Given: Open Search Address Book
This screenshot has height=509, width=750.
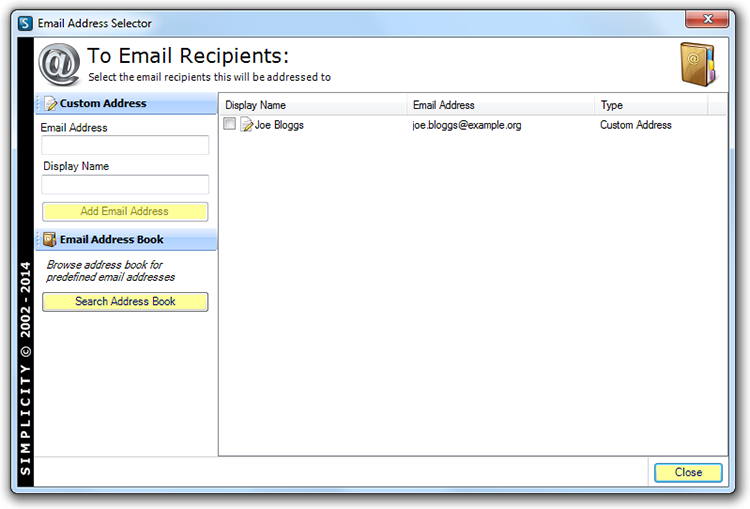Looking at the screenshot, I should (125, 302).
